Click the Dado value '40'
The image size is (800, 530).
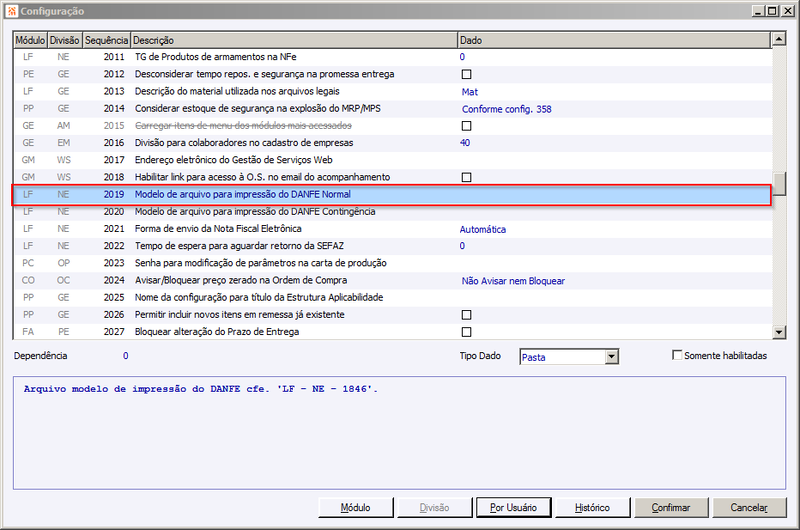465,143
